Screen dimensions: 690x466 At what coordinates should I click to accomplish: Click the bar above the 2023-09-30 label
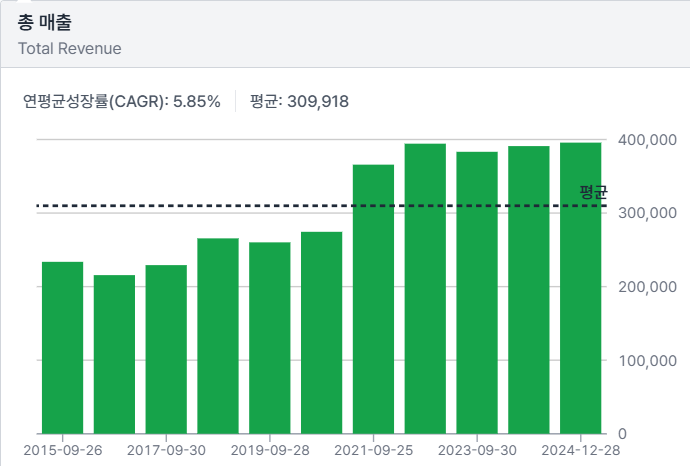coord(477,292)
